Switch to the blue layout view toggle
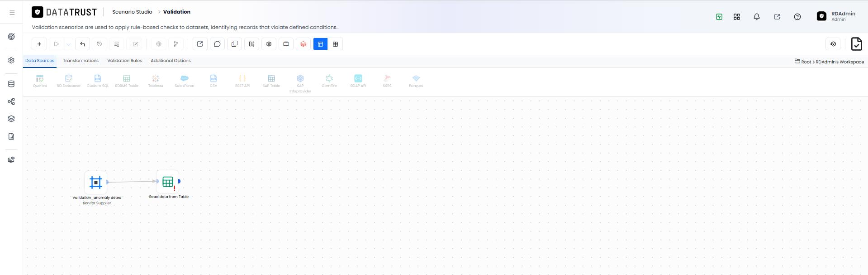Viewport: 868px width, 275px height. pos(320,44)
